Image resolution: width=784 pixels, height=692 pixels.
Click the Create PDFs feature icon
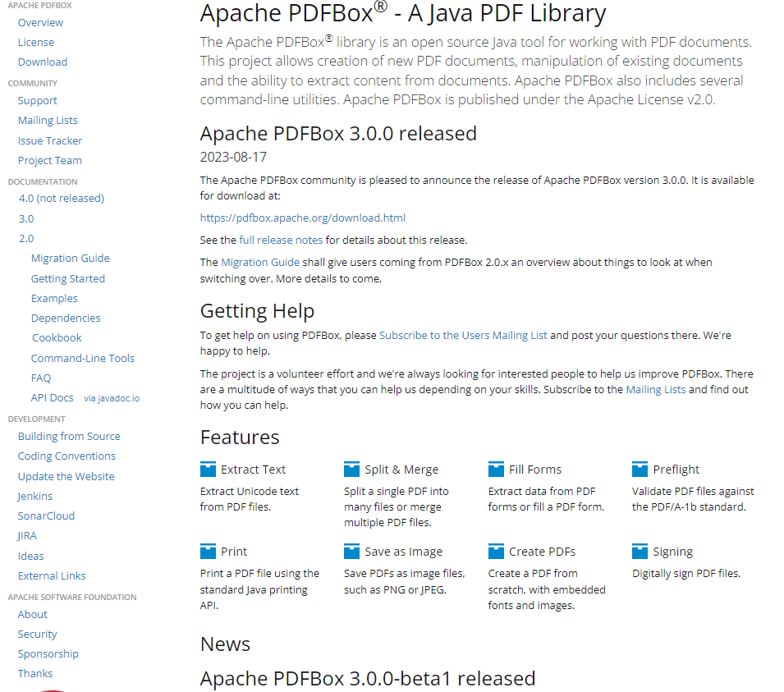(x=496, y=552)
